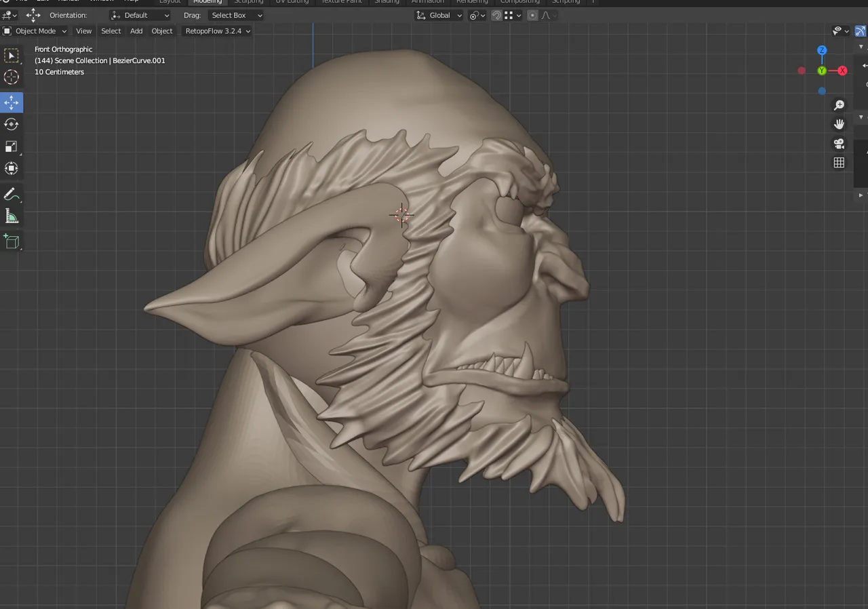Image resolution: width=868 pixels, height=609 pixels.
Task: Open viewport visibility eye dropdown
Action: (x=841, y=31)
